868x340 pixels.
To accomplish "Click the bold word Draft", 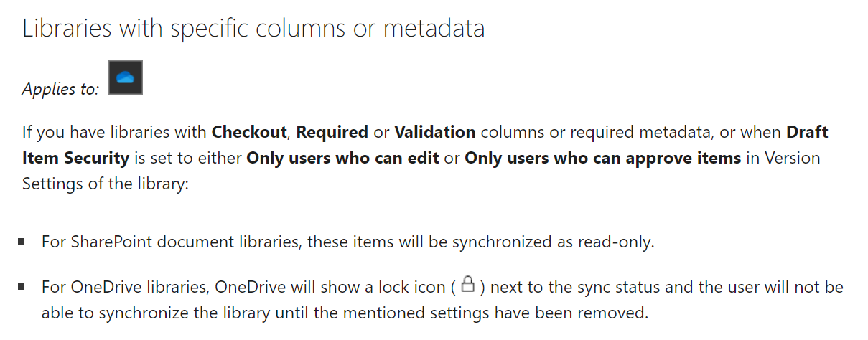I will (808, 132).
